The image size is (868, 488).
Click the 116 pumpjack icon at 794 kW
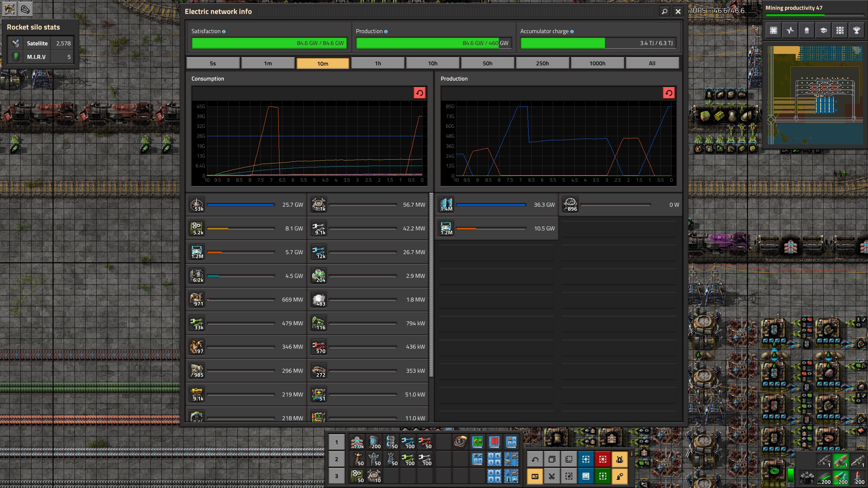coord(319,323)
